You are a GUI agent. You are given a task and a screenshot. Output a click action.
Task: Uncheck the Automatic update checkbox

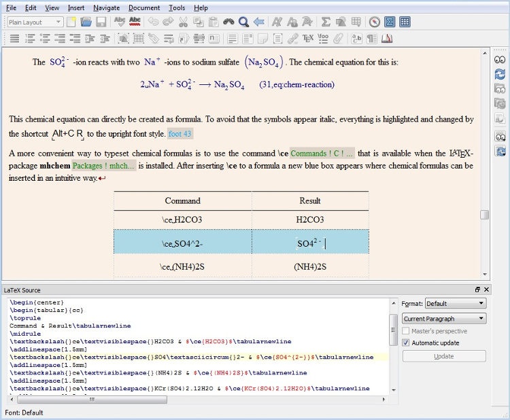406,343
